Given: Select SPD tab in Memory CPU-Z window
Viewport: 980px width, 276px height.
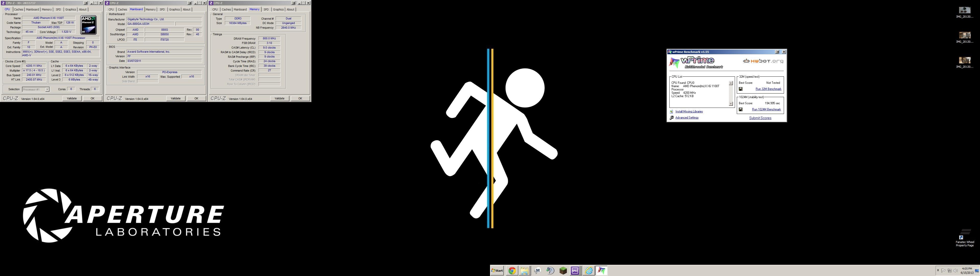Looking at the screenshot, I should point(266,9).
